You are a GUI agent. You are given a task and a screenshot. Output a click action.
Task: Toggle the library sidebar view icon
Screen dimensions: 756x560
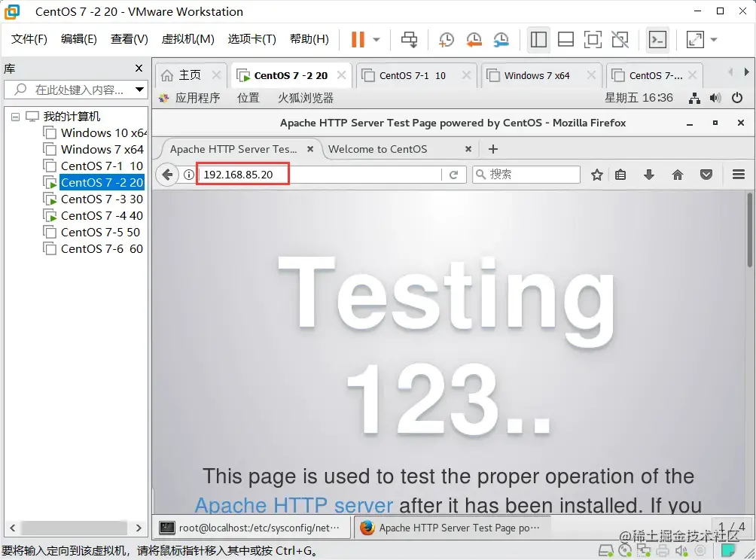(x=538, y=40)
